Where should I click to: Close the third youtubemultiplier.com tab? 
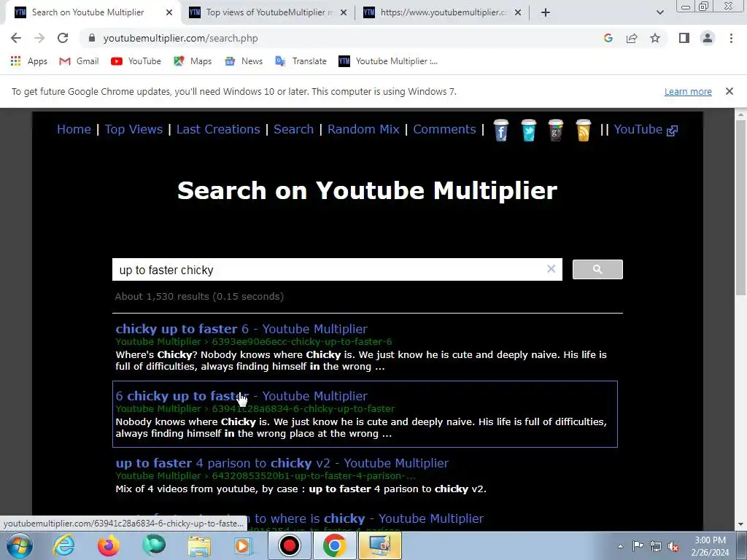click(518, 12)
